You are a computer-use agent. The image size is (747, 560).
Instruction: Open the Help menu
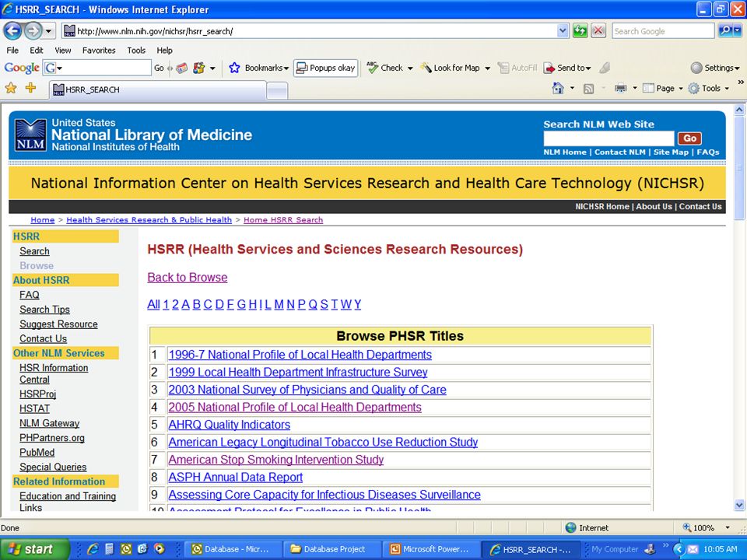pos(164,50)
